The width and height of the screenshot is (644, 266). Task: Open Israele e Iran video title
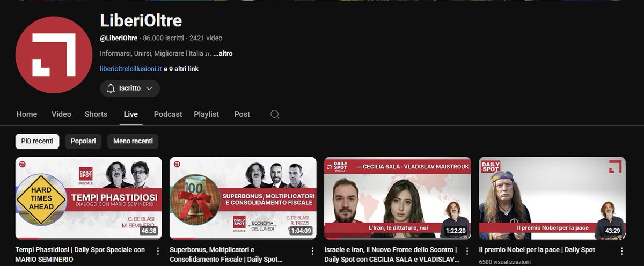coord(391,254)
